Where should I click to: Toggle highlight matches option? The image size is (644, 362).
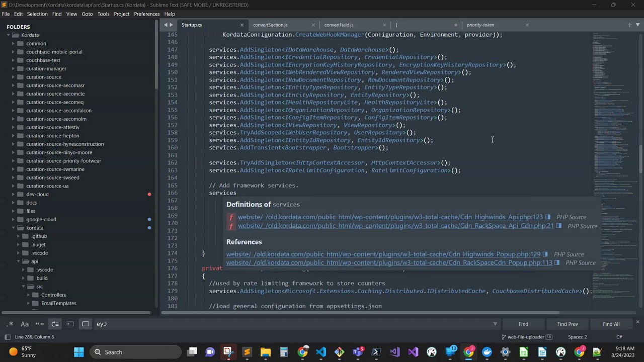click(86, 324)
